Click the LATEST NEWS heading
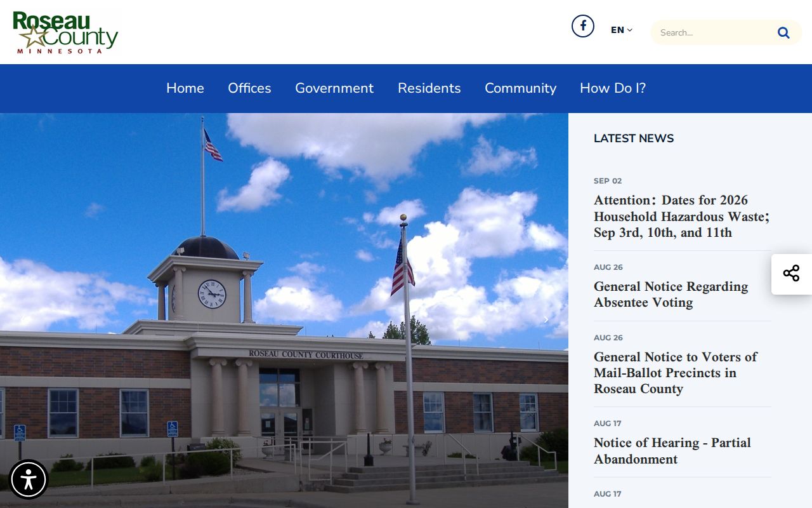Screen dimensions: 812x508 pos(634,138)
